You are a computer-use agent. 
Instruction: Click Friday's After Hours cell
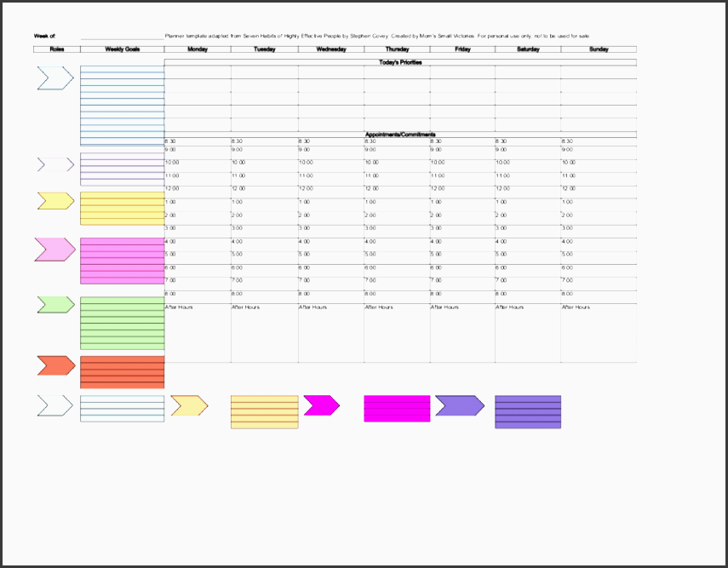point(462,333)
